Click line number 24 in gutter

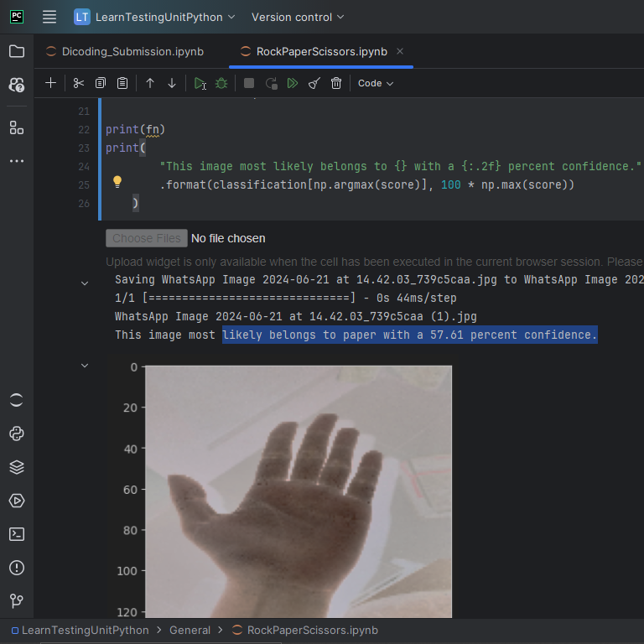(84, 166)
